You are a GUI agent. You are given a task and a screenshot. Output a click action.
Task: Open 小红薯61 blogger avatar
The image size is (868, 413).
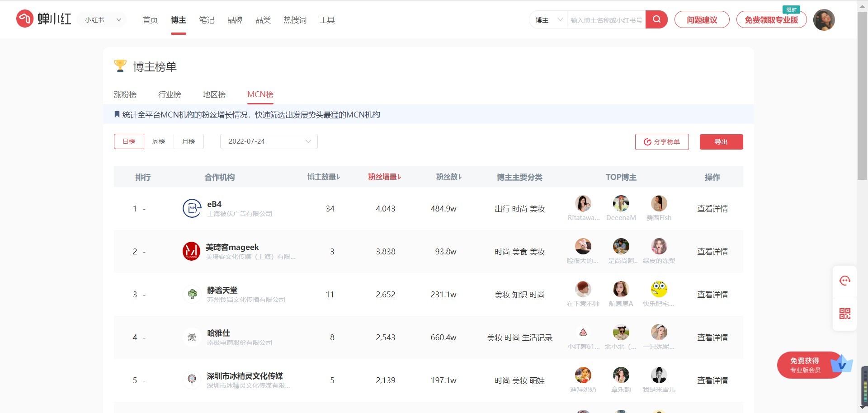tap(583, 332)
